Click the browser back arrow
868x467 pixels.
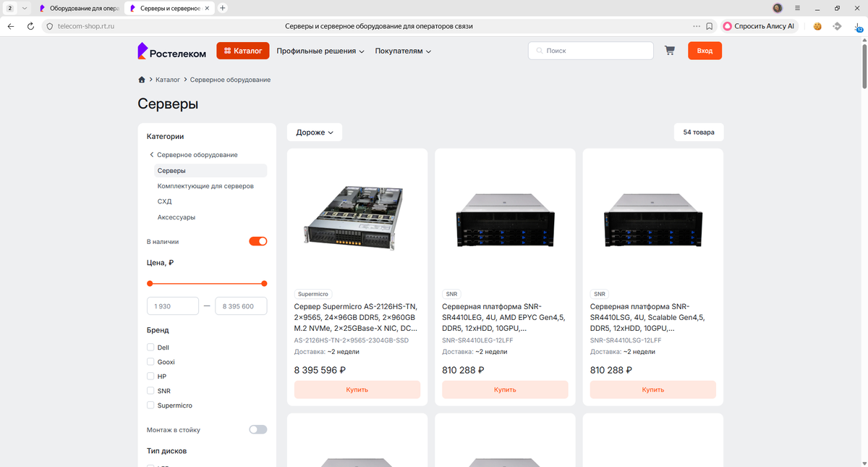11,26
